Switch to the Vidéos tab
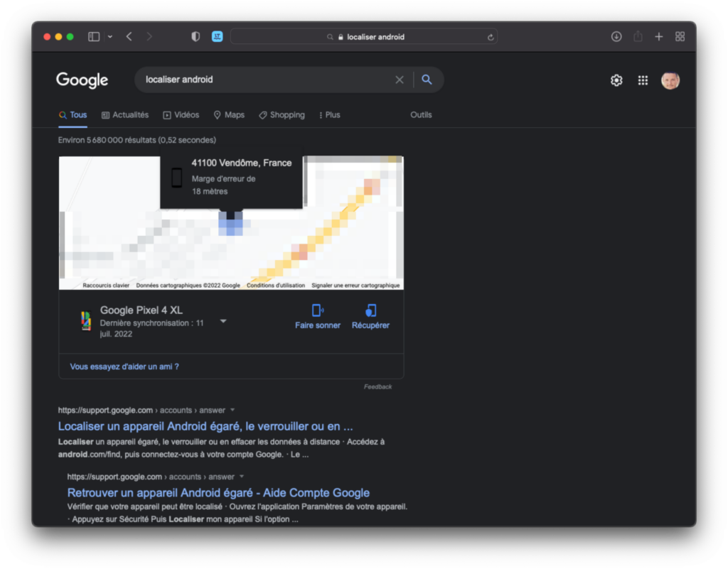 [x=181, y=115]
